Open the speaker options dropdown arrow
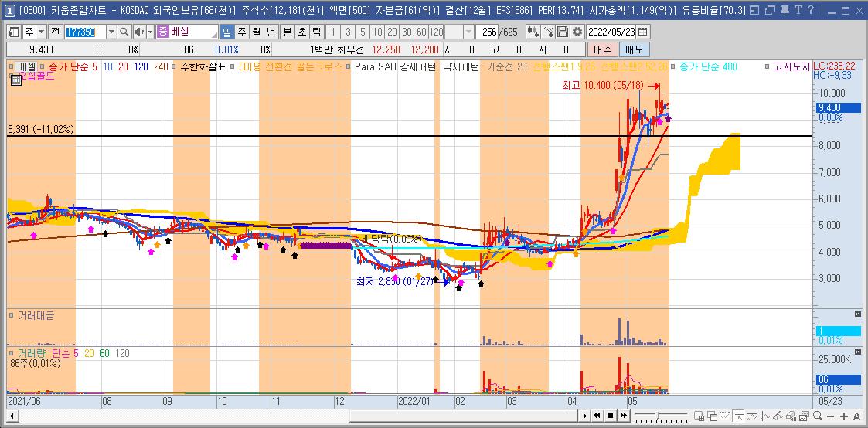Viewport: 868px width, 428px height. pyautogui.click(x=150, y=32)
